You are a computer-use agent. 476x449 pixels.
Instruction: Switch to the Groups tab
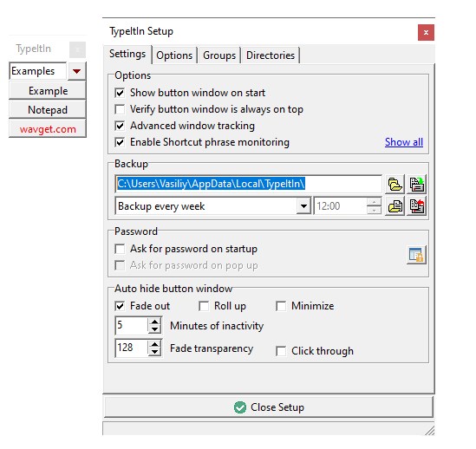pos(219,55)
